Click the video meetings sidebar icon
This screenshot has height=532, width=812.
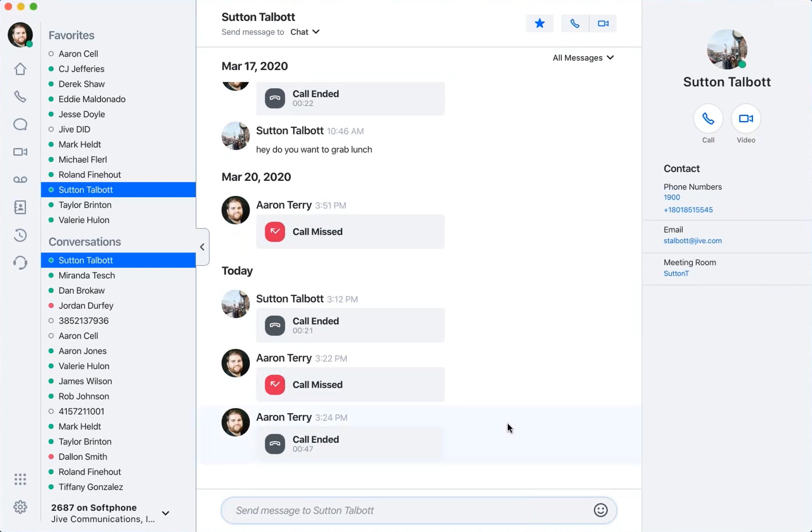[20, 151]
